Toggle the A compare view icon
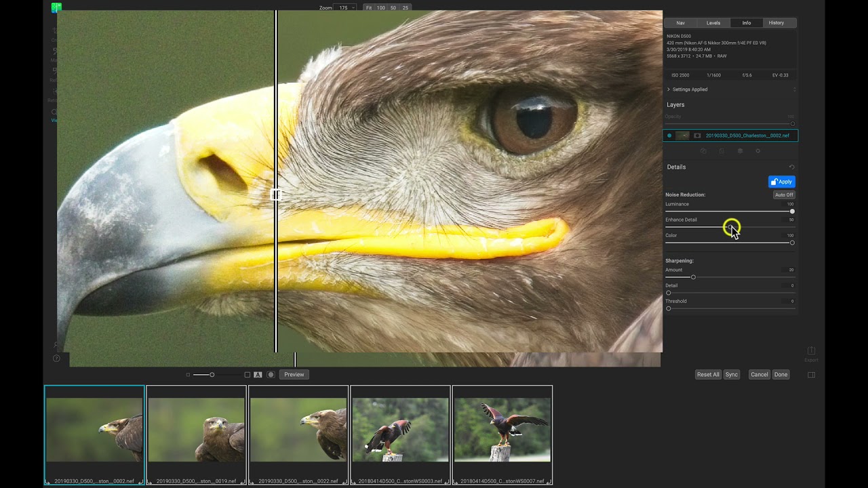This screenshot has width=868, height=488. click(258, 374)
